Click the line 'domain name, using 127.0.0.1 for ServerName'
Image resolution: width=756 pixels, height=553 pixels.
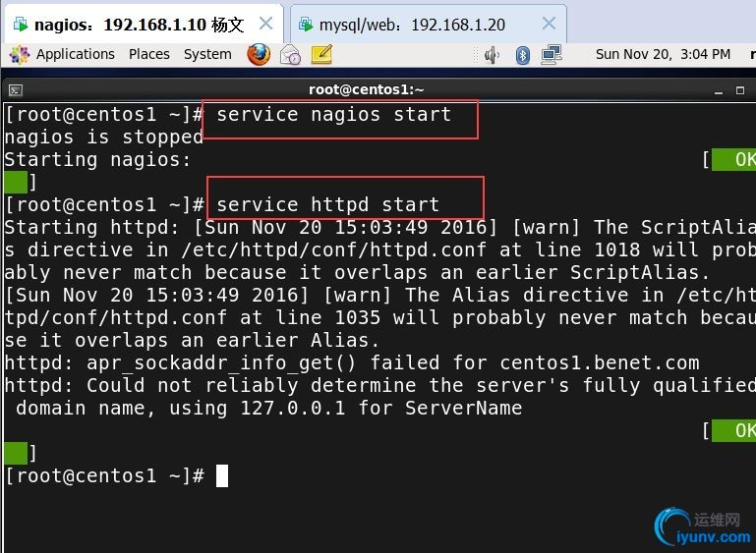[x=269, y=408]
